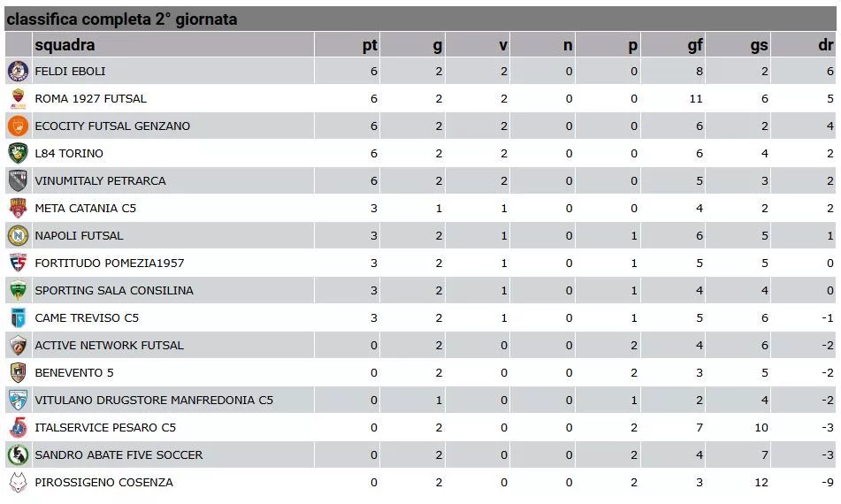Click the Came Treviso C5 badge
The width and height of the screenshot is (841, 504).
point(18,317)
